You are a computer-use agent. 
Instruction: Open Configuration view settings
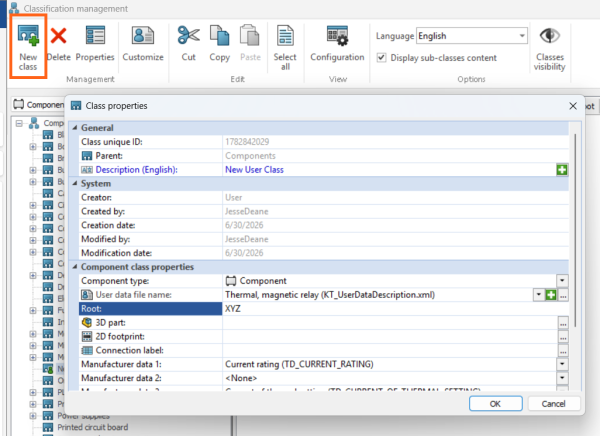click(337, 44)
